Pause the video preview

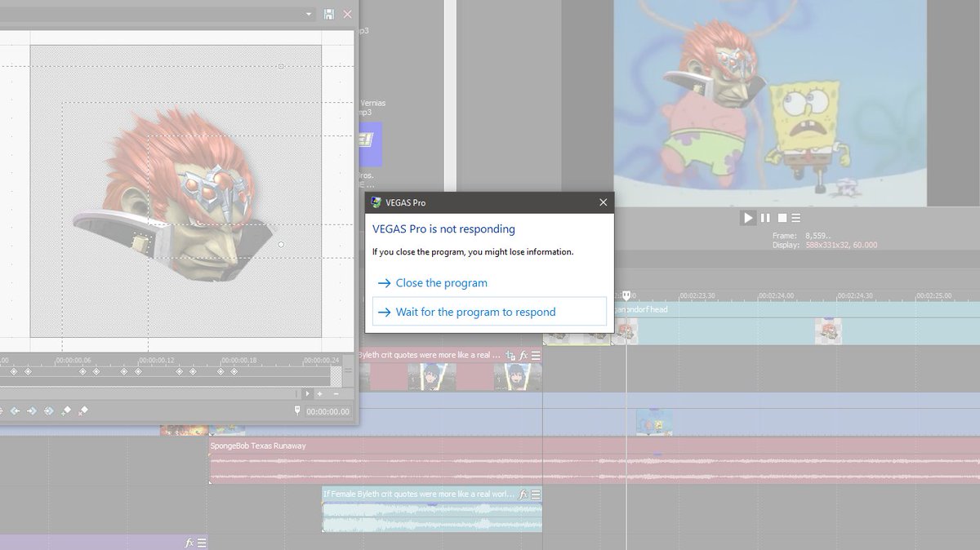(x=765, y=218)
